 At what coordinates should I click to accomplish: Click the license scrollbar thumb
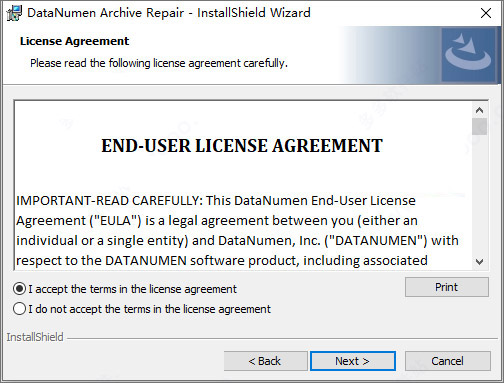479,126
